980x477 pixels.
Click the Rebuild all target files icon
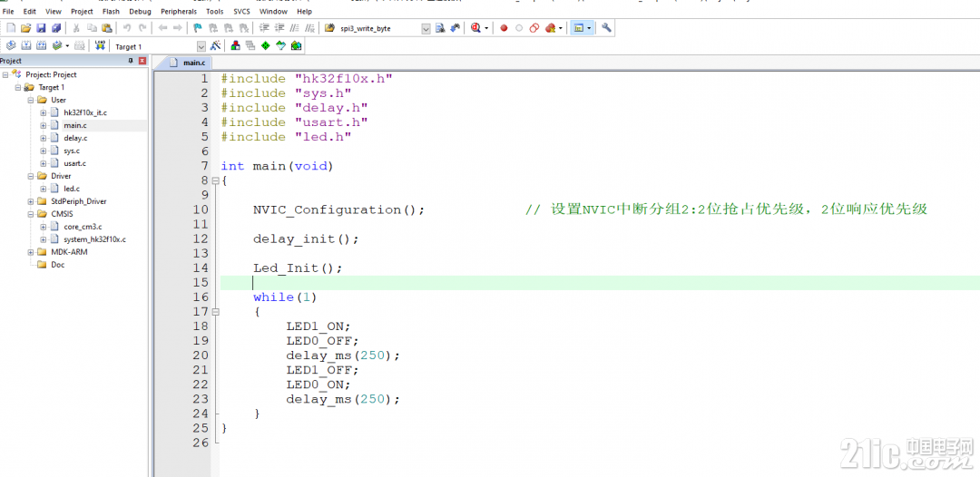[x=41, y=45]
